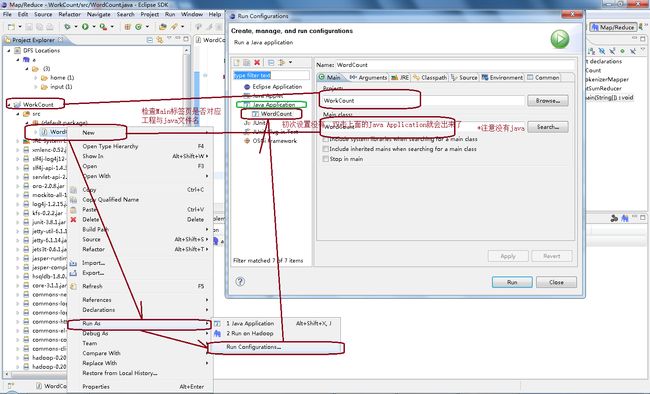Collapse the DFS Locations tree node
The width and height of the screenshot is (650, 394).
point(9,51)
